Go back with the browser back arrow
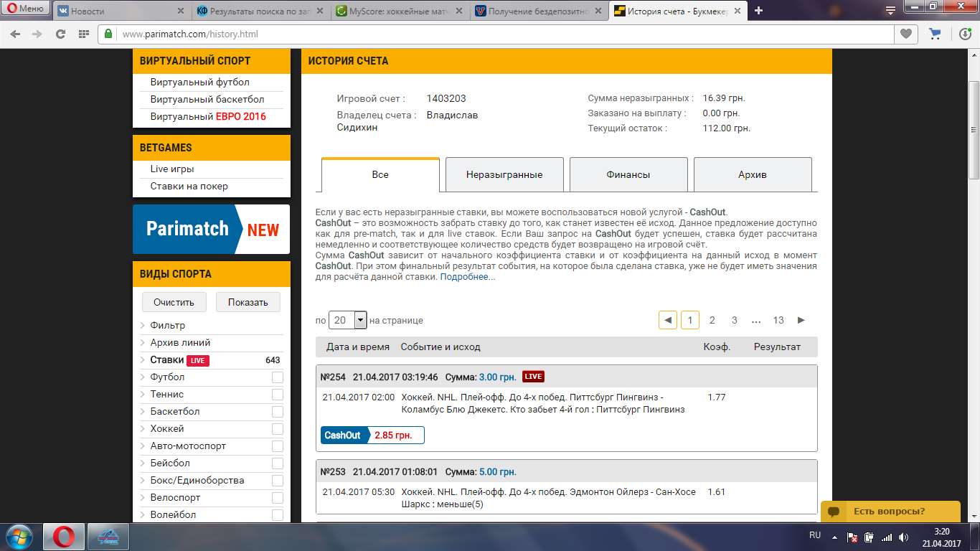 point(15,34)
